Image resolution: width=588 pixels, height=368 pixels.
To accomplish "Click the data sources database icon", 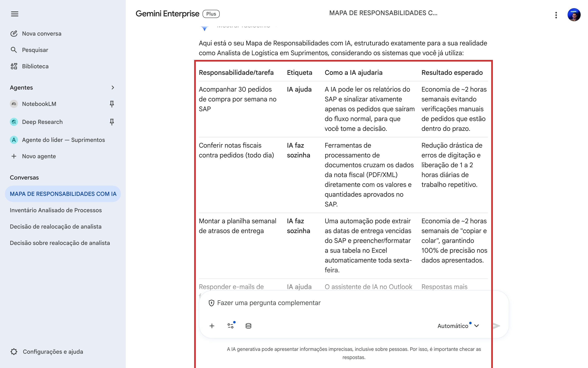I will (x=248, y=326).
